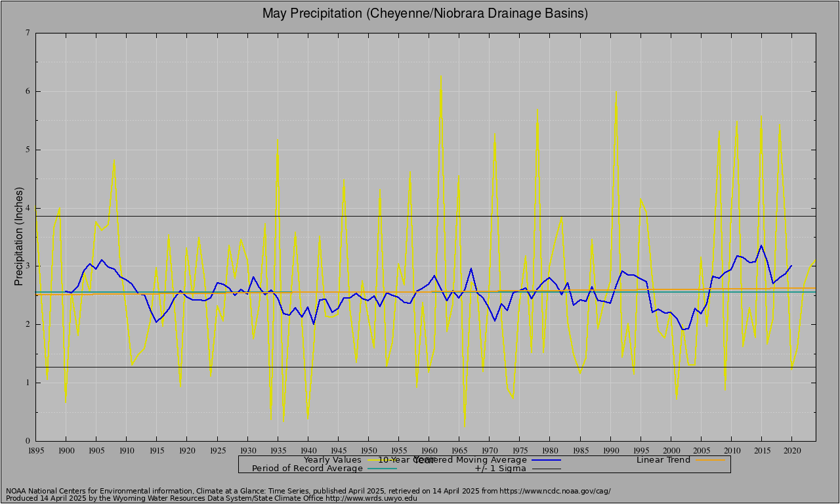Click the x-axis year label 1925
Viewport: 840px width, 504px height.
pos(217,450)
